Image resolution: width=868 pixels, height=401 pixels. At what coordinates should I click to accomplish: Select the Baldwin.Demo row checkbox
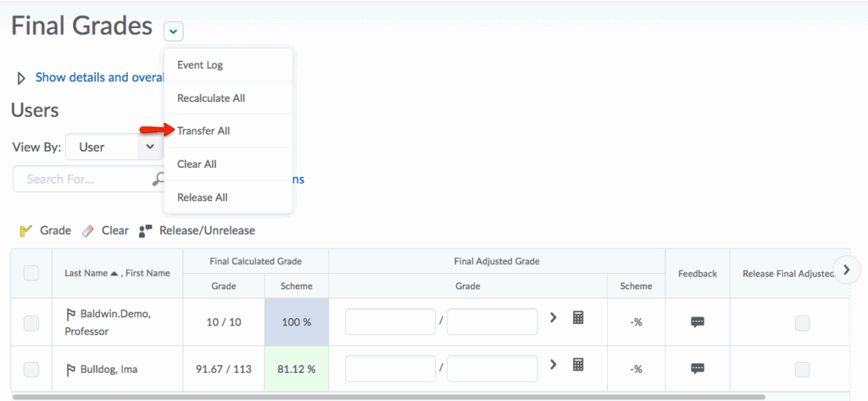point(31,322)
